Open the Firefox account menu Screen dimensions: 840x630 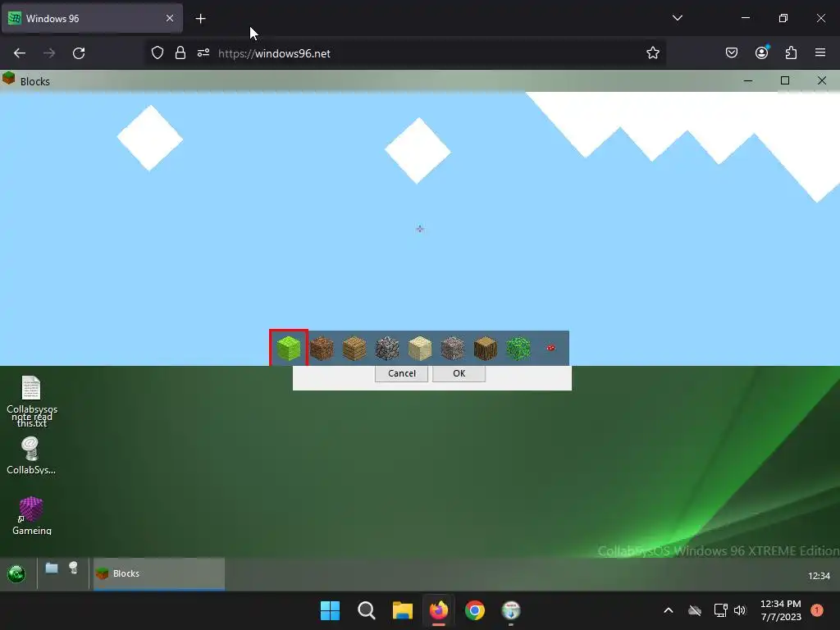pos(761,52)
